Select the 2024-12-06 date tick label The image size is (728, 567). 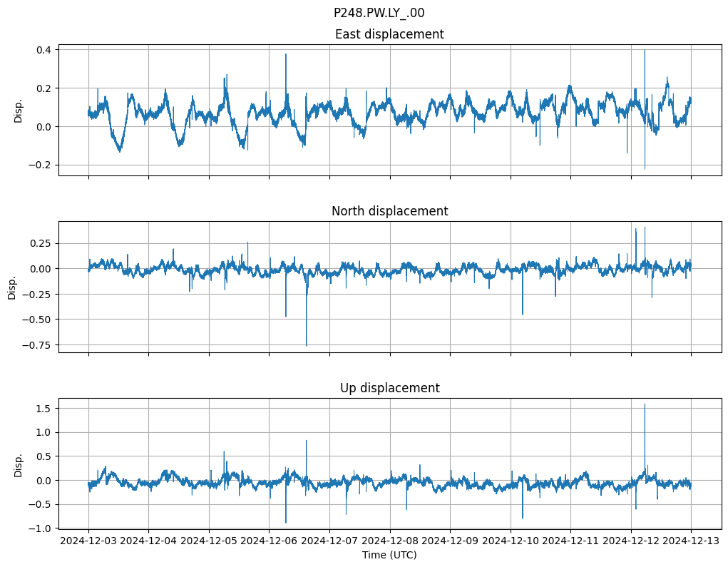(270, 541)
